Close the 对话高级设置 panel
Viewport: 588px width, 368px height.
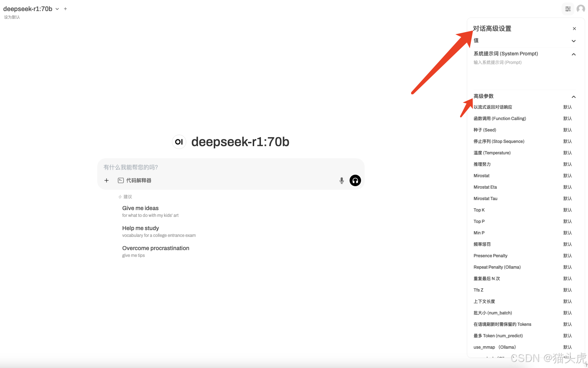point(574,29)
